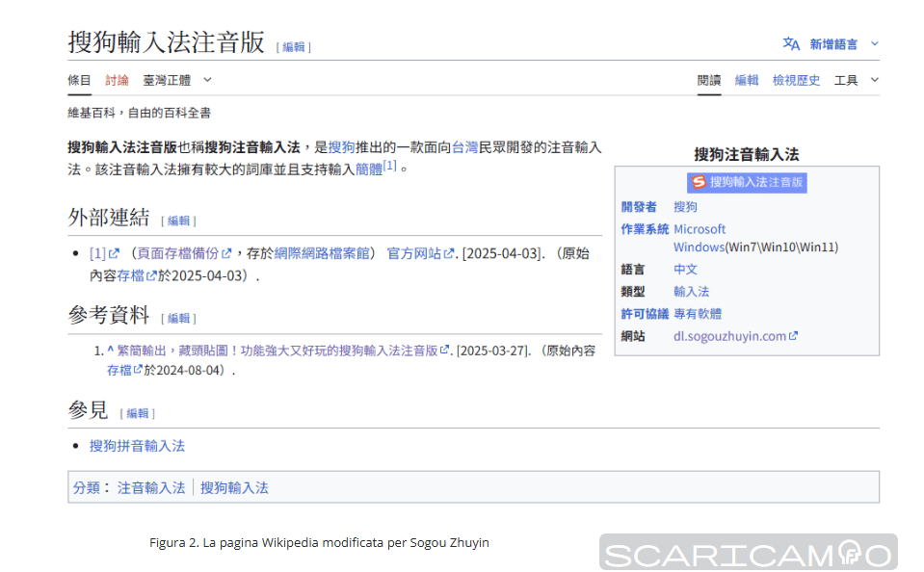924x572 pixels.
Task: Open the 繁簡輸出，藏頭貼圖 reference link
Action: (277, 351)
